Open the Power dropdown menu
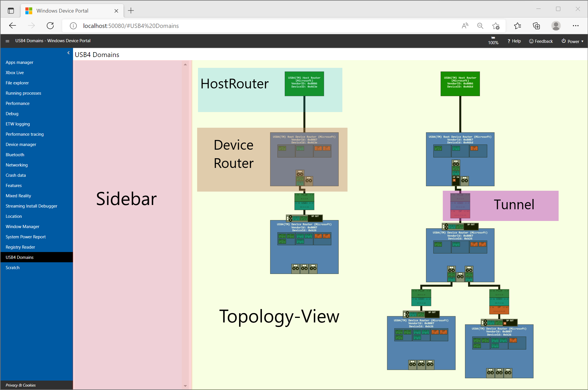Image resolution: width=588 pixels, height=390 pixels. (x=572, y=40)
